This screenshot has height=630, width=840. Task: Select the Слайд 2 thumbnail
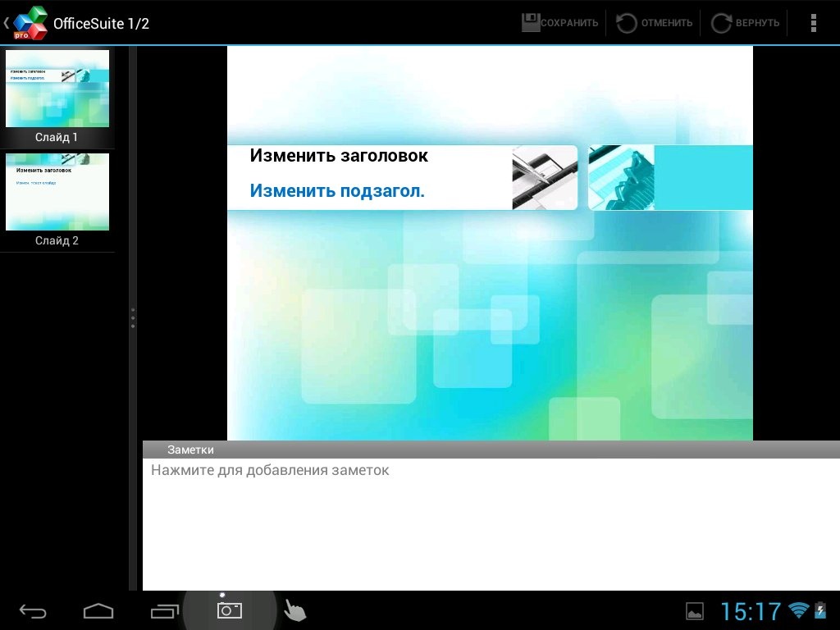[57, 192]
